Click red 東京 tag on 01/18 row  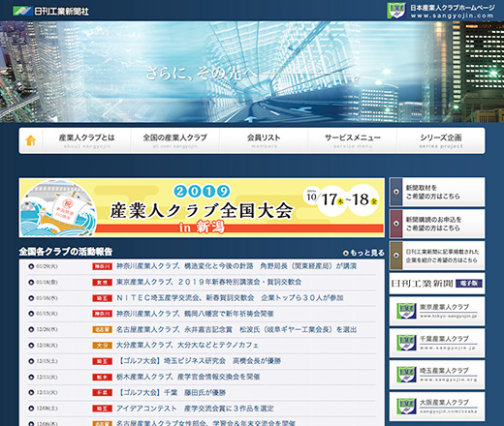pyautogui.click(x=102, y=283)
